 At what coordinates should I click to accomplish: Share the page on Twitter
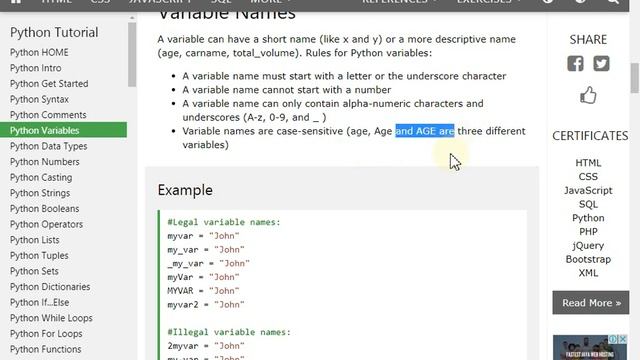point(601,64)
